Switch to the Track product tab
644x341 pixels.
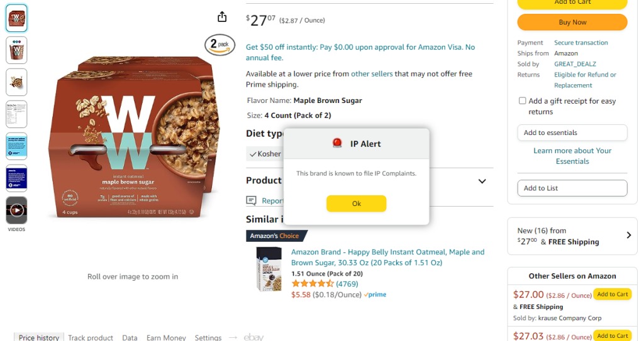click(91, 337)
